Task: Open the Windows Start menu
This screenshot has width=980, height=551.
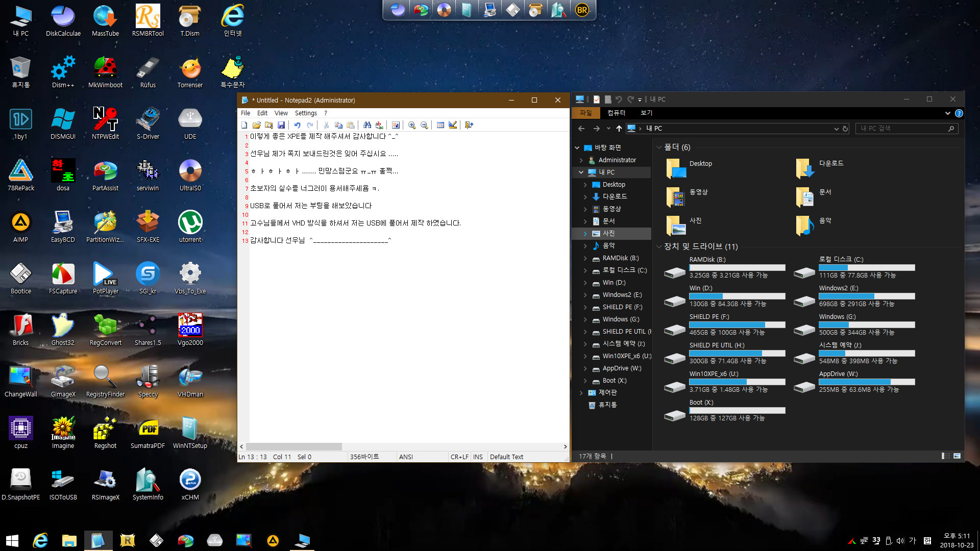Action: (12, 540)
